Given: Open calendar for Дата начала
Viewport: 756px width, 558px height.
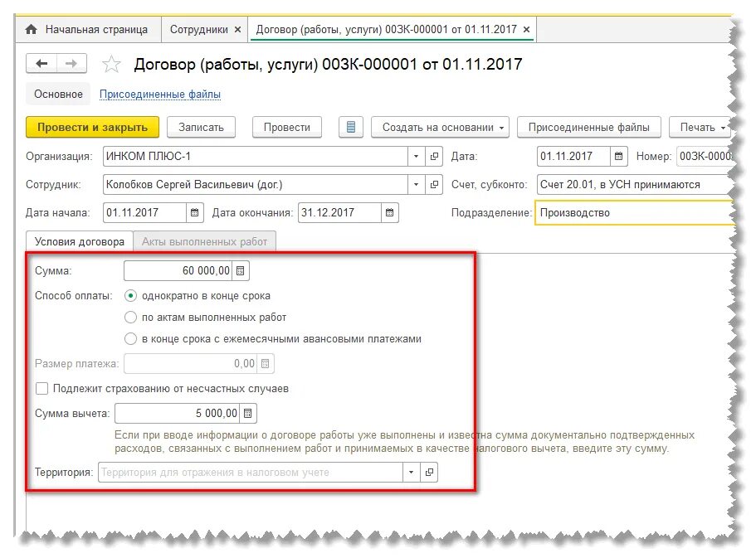Looking at the screenshot, I should pos(194,212).
